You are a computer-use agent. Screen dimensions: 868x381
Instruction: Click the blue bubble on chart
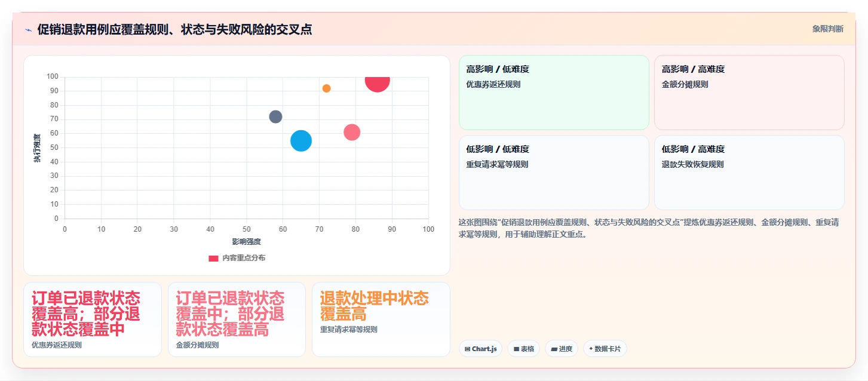301,141
